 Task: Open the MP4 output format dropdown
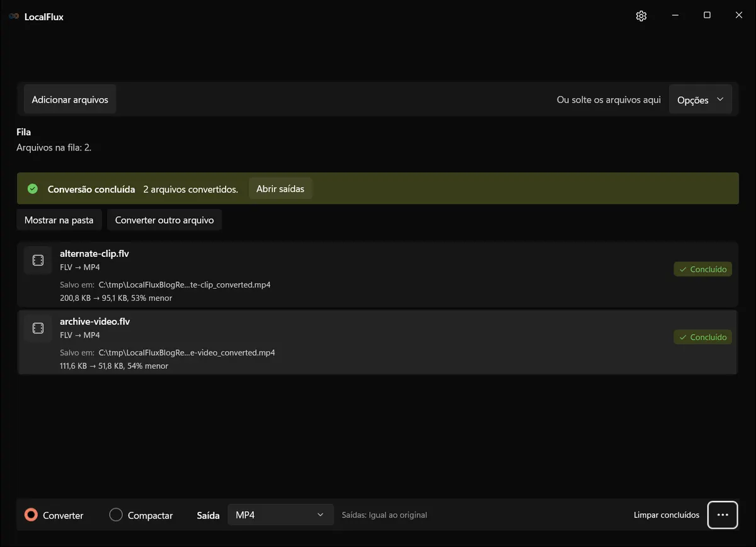(280, 515)
